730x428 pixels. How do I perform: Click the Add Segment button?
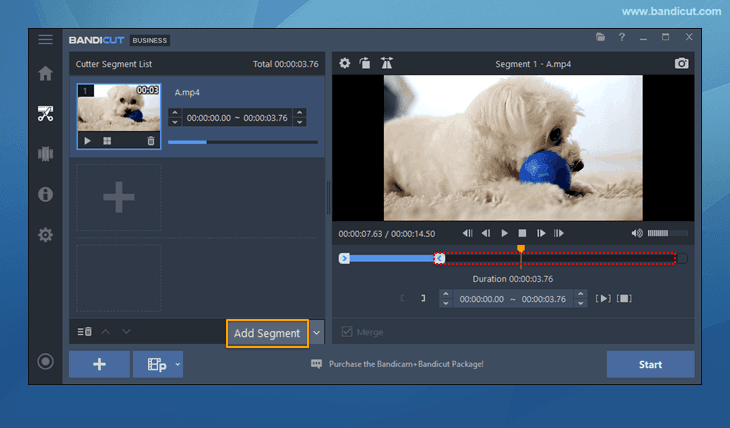point(266,333)
